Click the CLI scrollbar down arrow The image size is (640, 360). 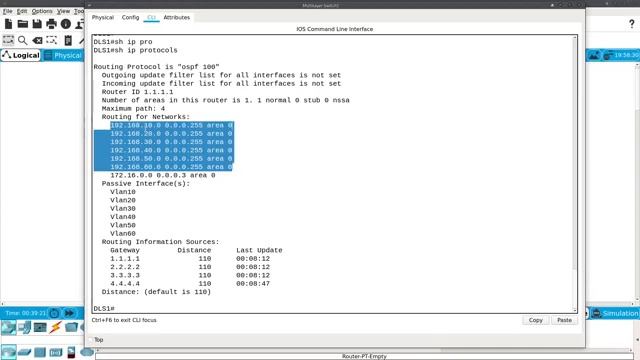575,310
